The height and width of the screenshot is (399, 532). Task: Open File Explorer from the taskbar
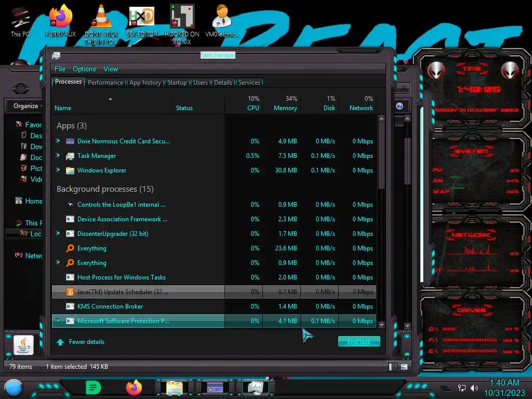175,388
